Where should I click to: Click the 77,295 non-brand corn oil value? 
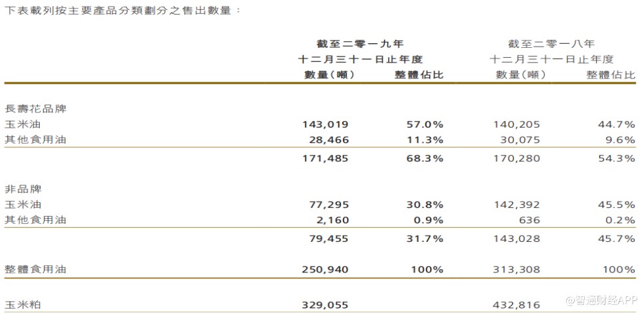(x=329, y=204)
